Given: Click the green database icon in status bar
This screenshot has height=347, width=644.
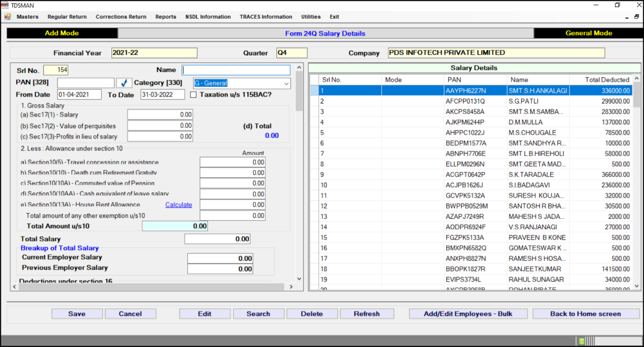Looking at the screenshot, I should click(582, 341).
